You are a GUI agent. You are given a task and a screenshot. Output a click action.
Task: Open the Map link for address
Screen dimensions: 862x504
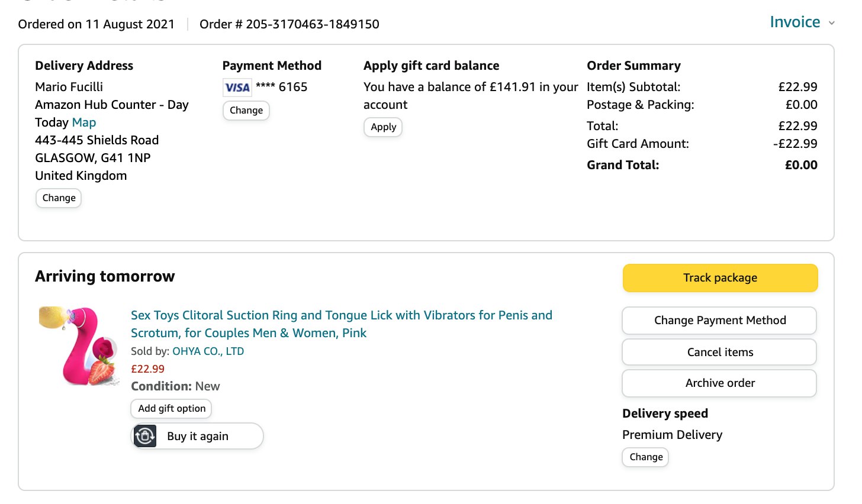(84, 122)
